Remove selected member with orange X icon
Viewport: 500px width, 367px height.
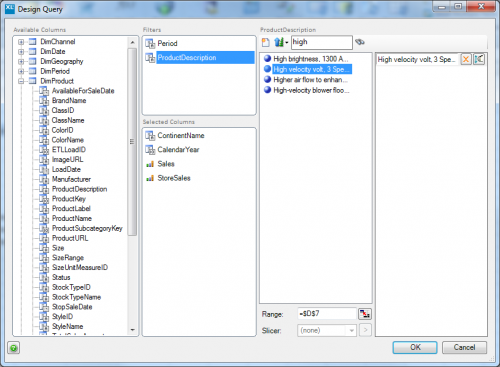466,59
